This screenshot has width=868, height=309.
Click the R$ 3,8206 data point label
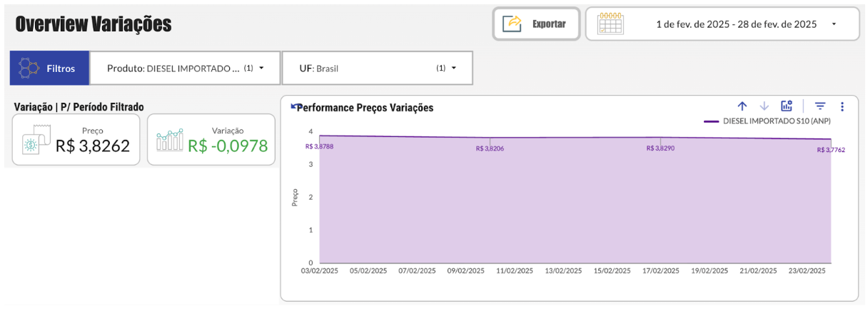pyautogui.click(x=490, y=148)
